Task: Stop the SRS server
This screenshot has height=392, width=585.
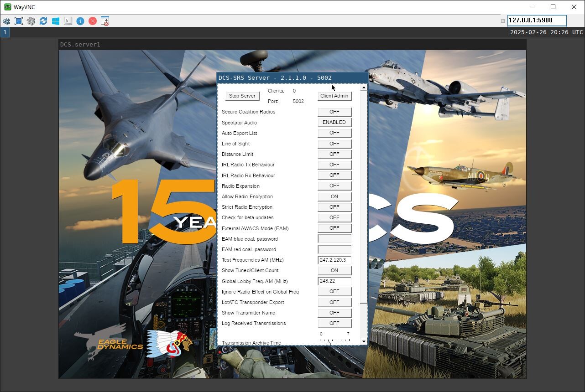Action: (x=242, y=96)
